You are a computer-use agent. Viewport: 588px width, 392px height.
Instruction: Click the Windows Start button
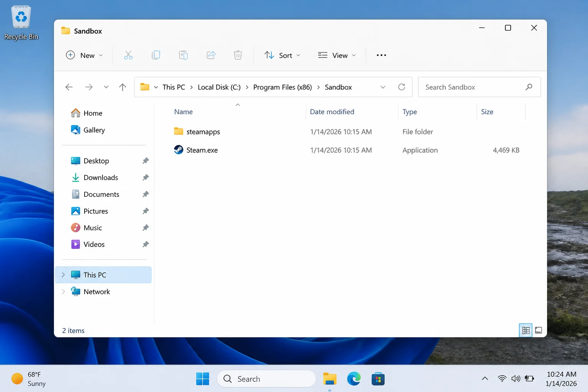203,379
